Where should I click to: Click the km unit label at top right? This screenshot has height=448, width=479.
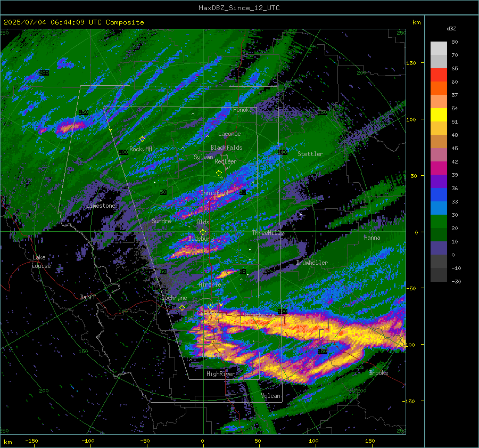point(416,22)
